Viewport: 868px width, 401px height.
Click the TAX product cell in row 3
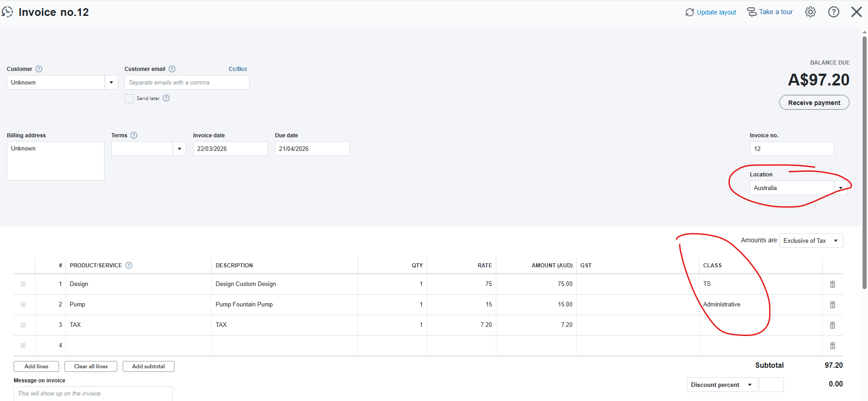(x=139, y=325)
